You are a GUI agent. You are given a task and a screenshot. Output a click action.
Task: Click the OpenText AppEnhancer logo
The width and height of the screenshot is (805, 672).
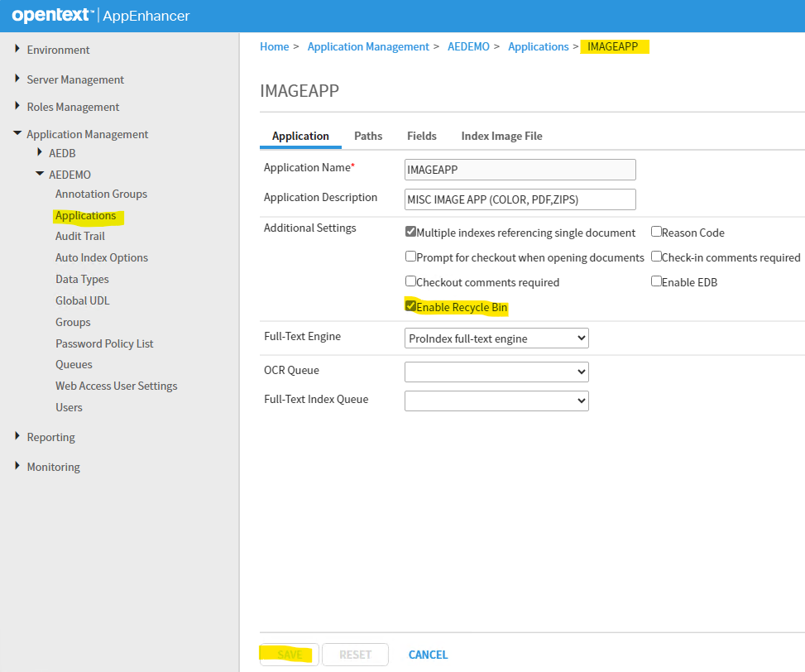pos(100,16)
